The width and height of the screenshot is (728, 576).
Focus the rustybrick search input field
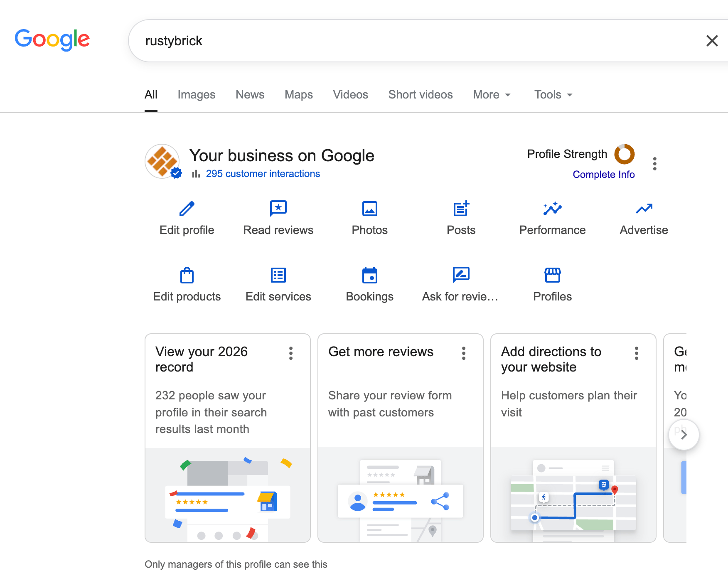[x=416, y=41]
